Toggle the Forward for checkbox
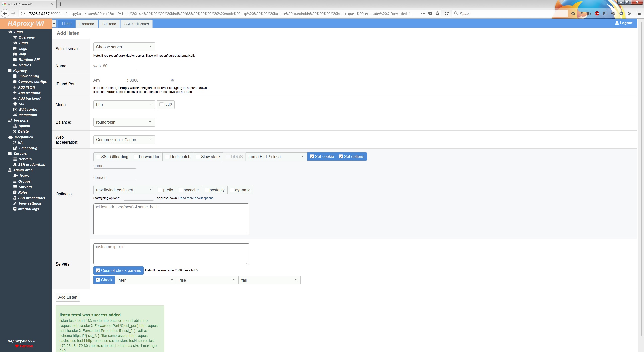This screenshot has width=644, height=352. coord(136,157)
